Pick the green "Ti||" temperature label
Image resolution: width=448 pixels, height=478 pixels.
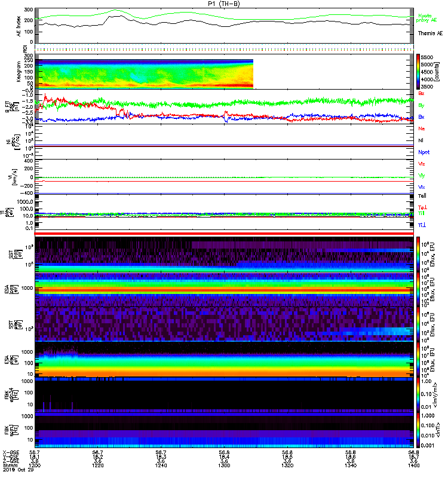pos(421,213)
